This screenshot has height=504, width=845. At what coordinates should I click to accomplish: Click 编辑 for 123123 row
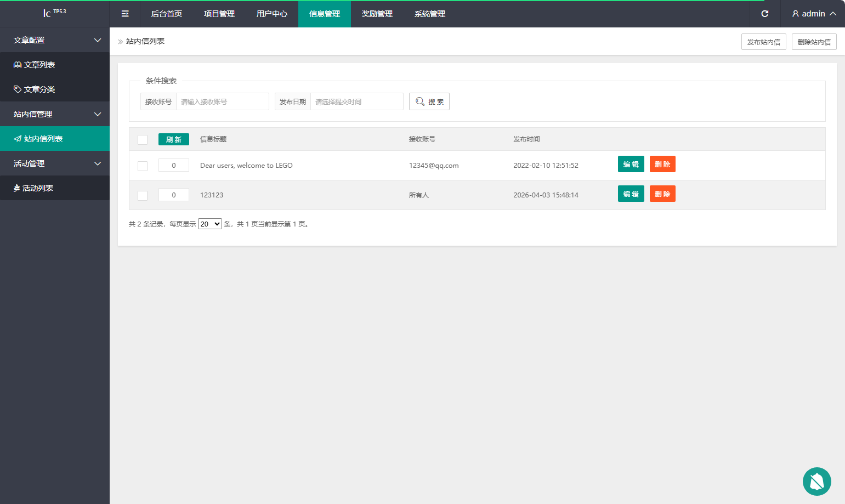(x=631, y=194)
